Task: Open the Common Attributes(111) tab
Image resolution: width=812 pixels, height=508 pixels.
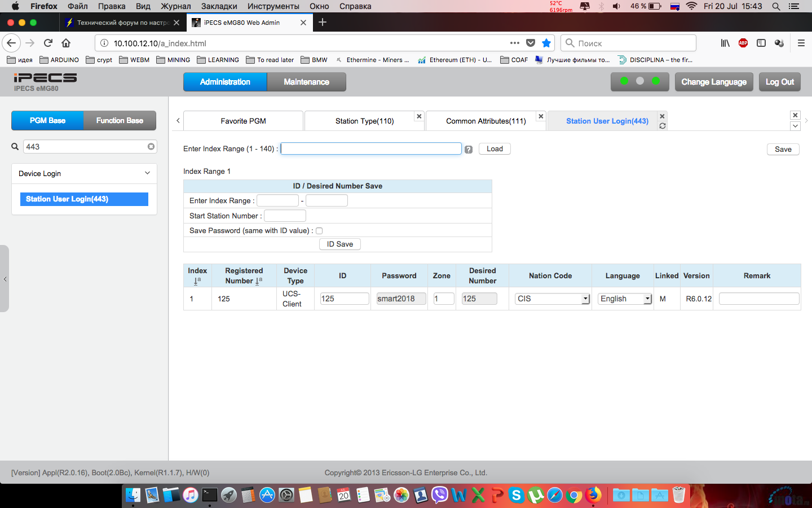Action: coord(486,121)
